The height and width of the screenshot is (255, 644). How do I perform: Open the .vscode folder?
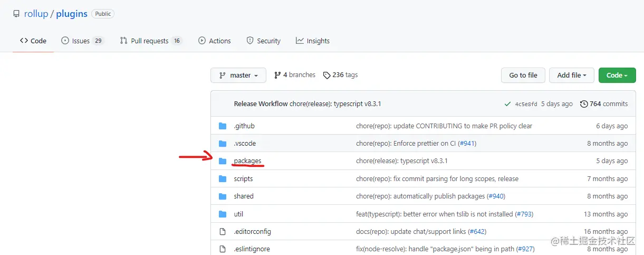[245, 144]
